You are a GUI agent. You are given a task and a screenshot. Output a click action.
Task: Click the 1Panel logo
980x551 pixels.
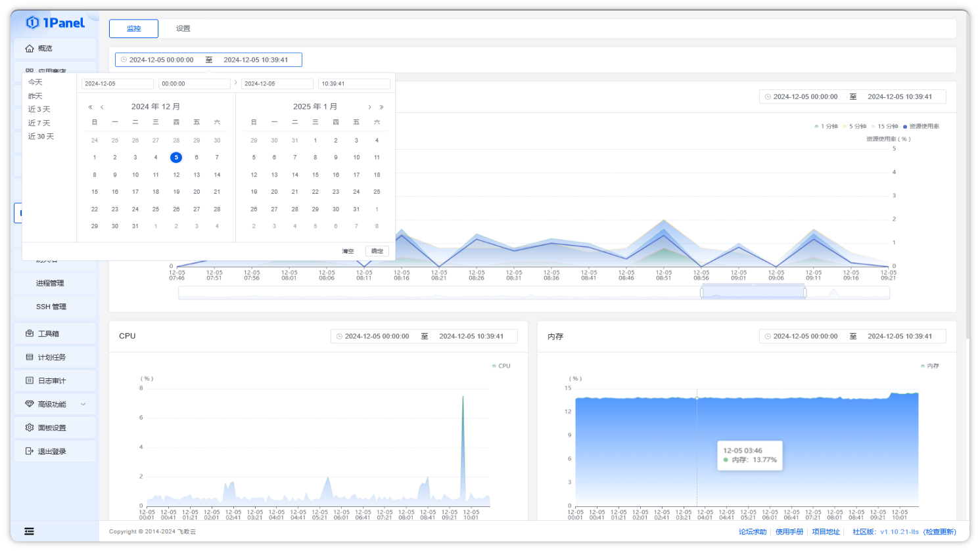(55, 23)
